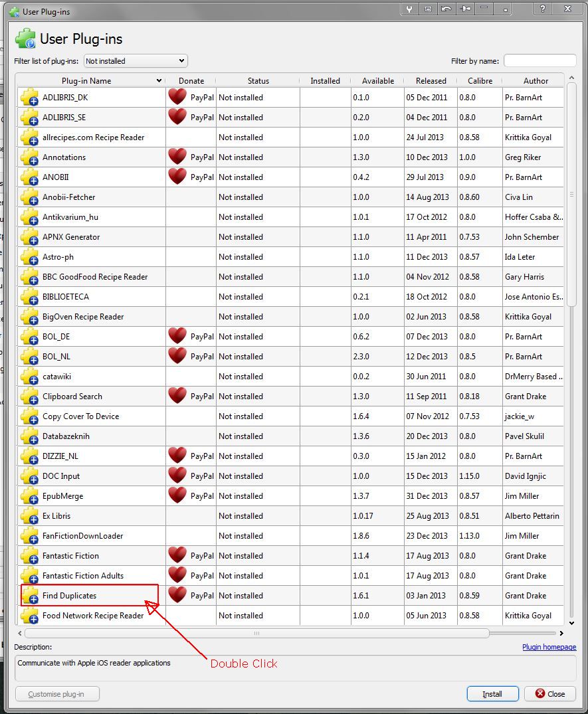Viewport: 588px width, 714px height.
Task: Select the Find Duplicates plug-in name
Action: [69, 596]
